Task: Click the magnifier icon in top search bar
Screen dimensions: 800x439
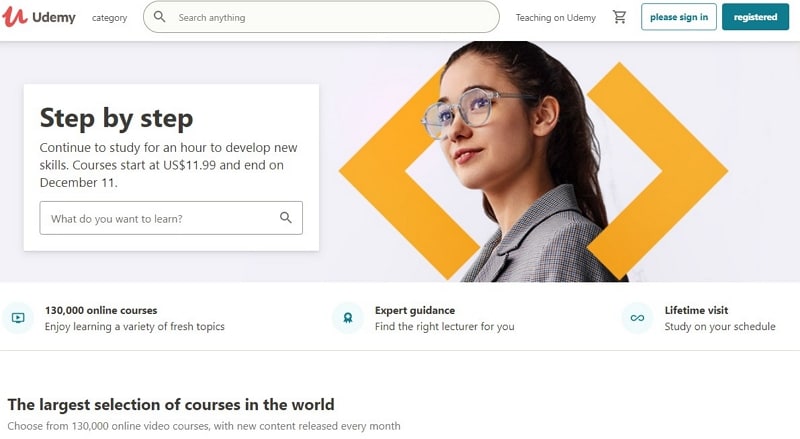Action: pyautogui.click(x=160, y=17)
